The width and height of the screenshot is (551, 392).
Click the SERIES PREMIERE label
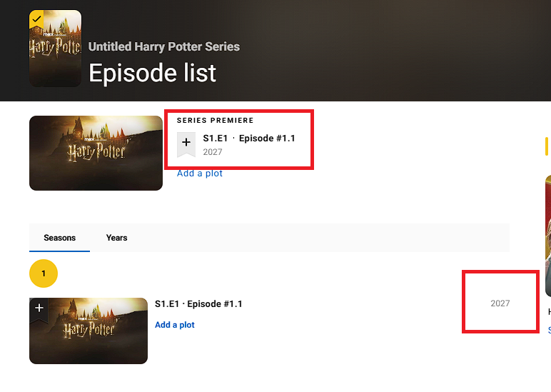(x=215, y=120)
